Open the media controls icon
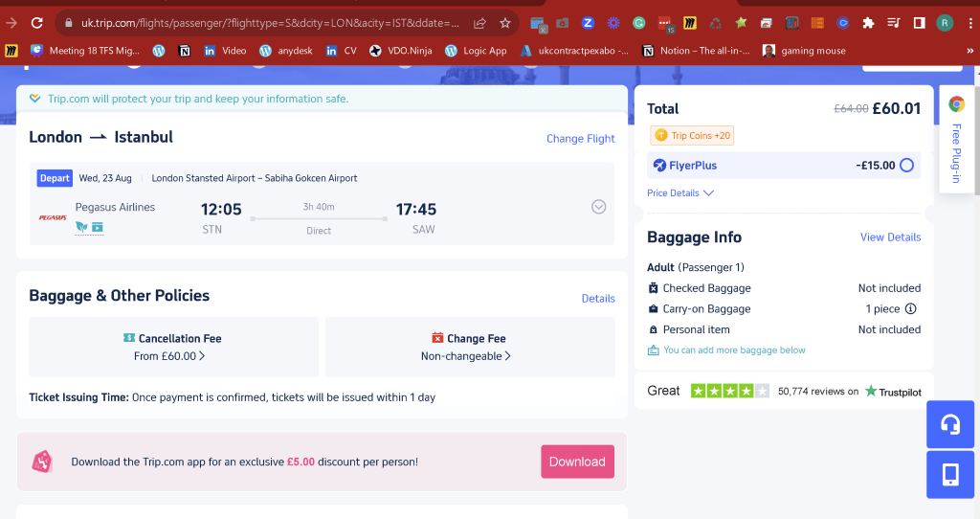980x519 pixels. pyautogui.click(x=894, y=23)
